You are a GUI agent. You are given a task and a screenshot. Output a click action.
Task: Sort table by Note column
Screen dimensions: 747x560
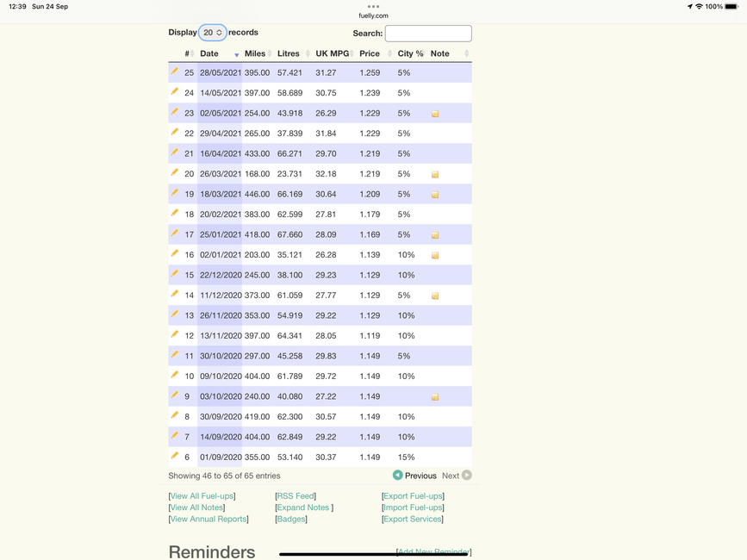point(449,53)
